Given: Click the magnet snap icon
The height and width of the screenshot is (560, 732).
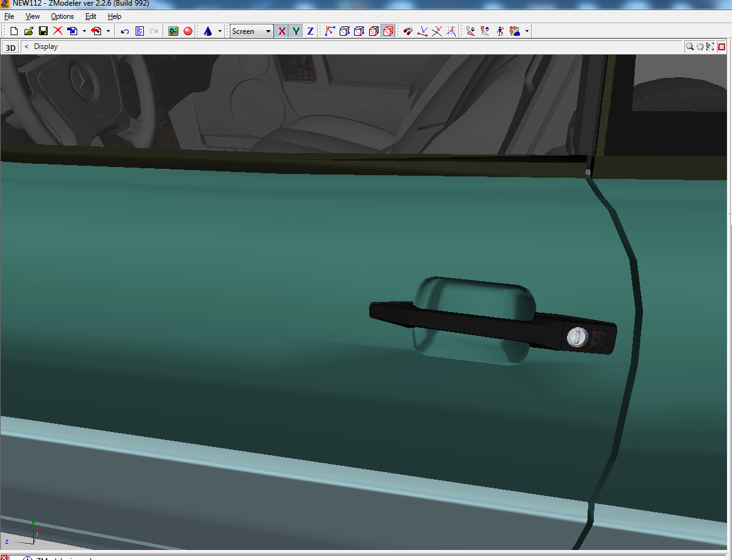Looking at the screenshot, I should tap(407, 31).
